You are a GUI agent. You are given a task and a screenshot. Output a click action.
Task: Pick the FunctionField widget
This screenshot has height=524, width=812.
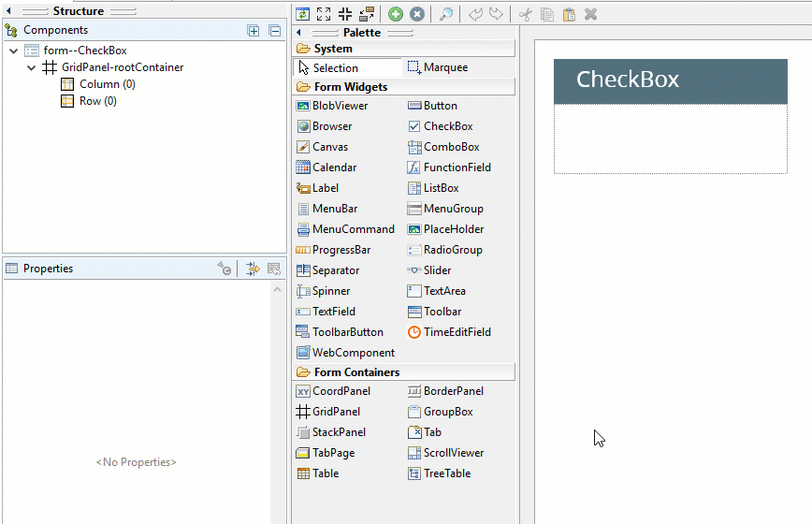click(449, 167)
